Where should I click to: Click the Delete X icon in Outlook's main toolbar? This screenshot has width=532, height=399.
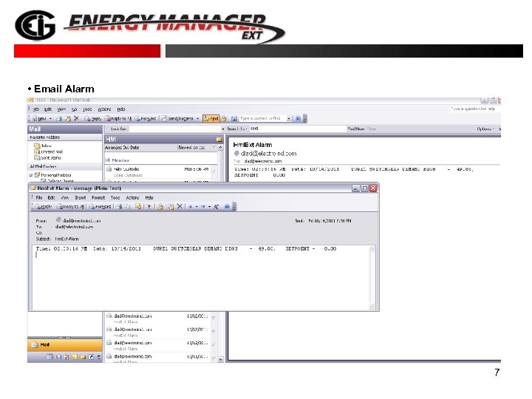click(76, 118)
